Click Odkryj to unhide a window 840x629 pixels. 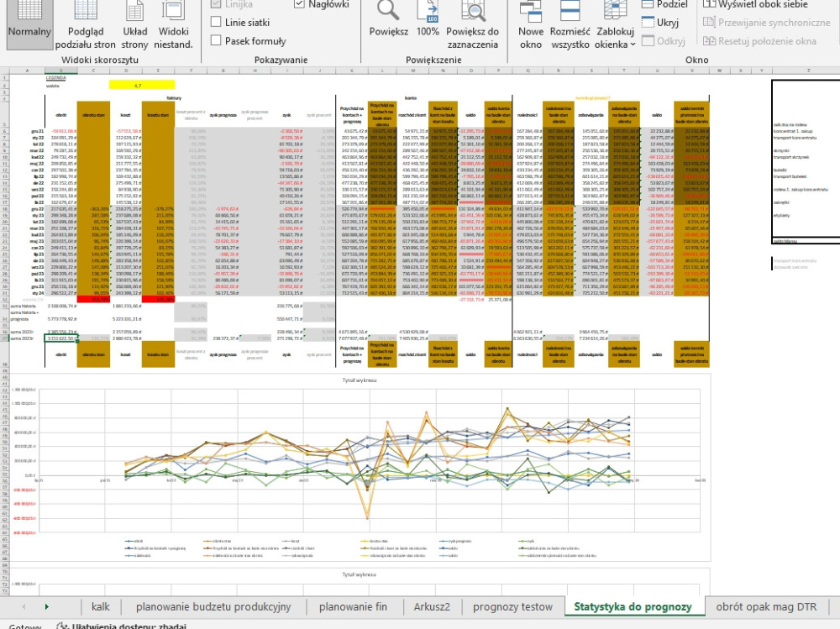(664, 40)
